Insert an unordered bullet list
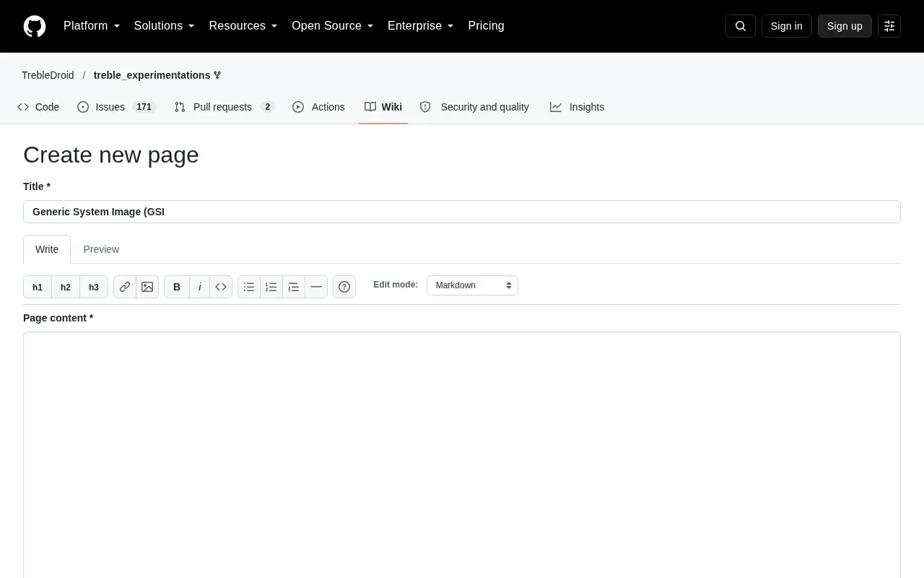This screenshot has width=924, height=578. [x=249, y=287]
